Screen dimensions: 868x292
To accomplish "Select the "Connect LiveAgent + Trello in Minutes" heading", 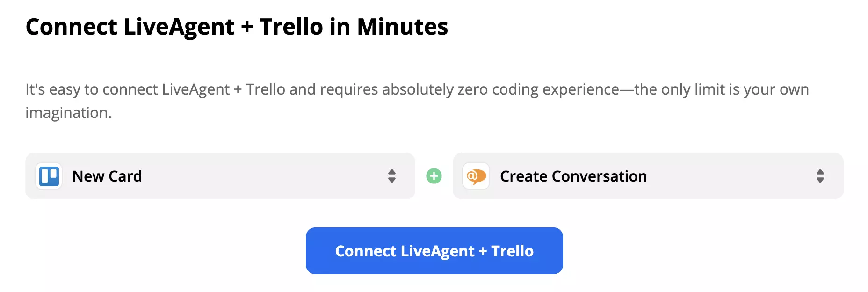I will coord(237,27).
